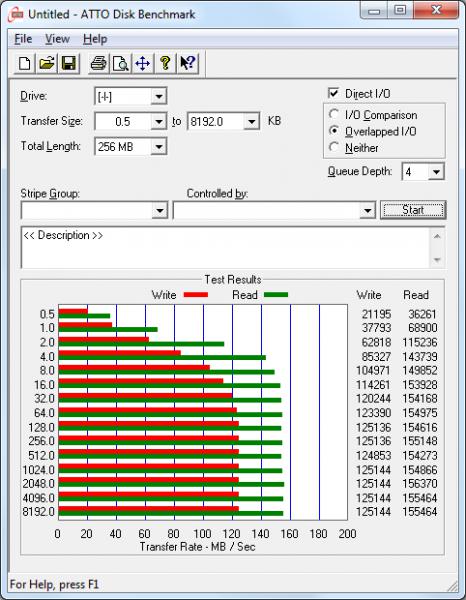466x600 pixels.
Task: Click the Write value 21195
Action: point(376,314)
